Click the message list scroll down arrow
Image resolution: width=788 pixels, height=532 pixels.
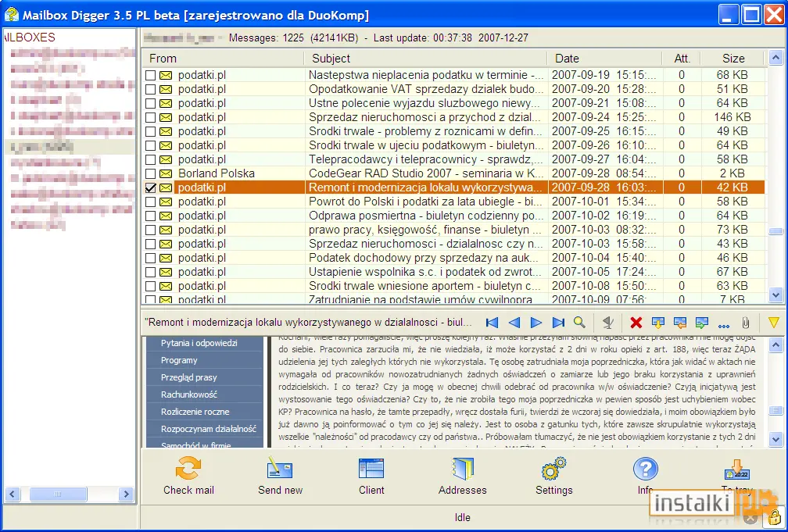click(x=775, y=295)
